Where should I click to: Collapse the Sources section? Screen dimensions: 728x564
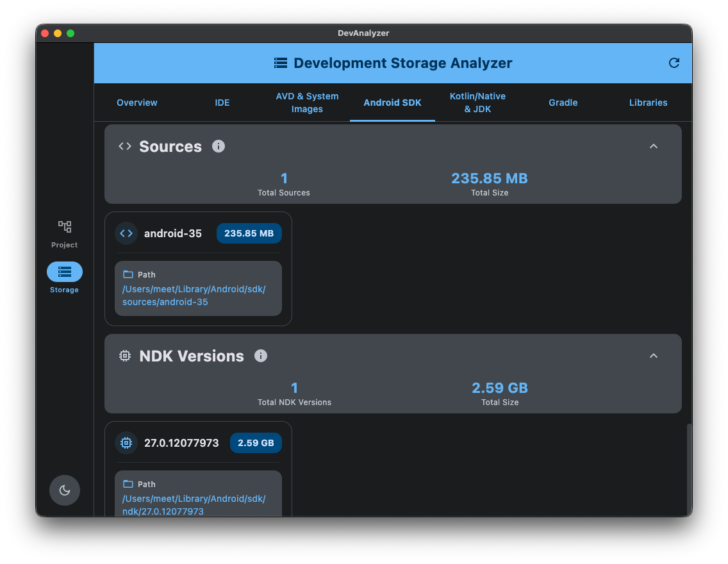[x=653, y=146]
